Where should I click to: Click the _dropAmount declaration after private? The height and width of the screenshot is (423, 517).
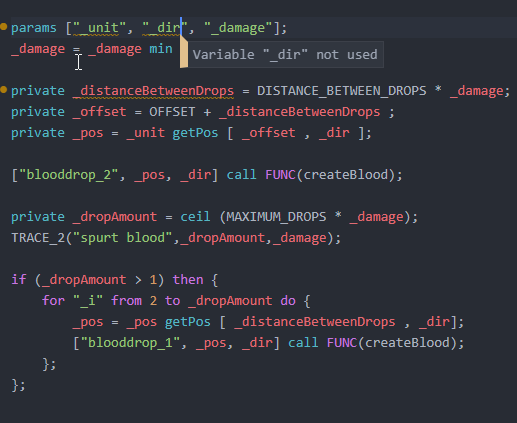pos(115,217)
